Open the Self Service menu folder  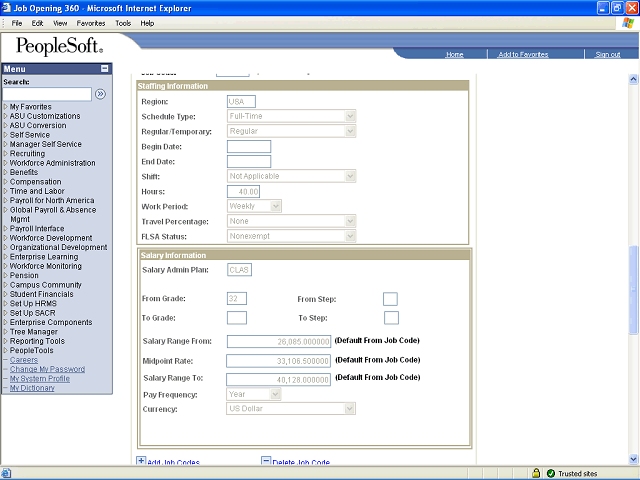click(30, 135)
